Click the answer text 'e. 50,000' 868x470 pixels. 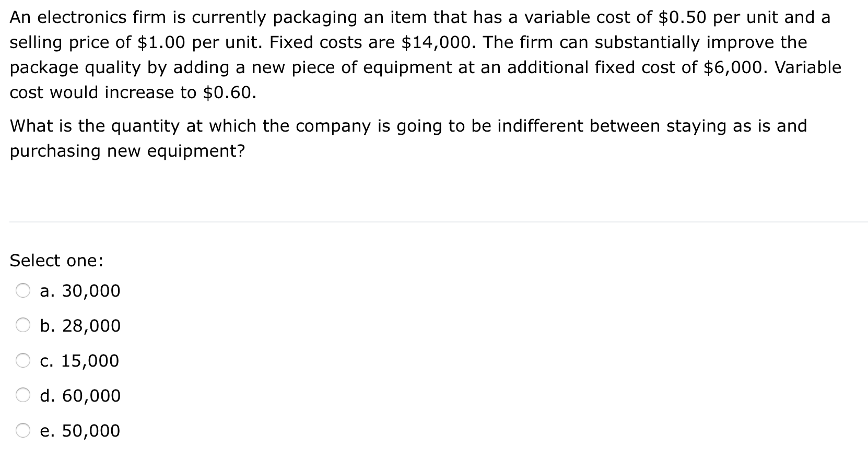[79, 430]
